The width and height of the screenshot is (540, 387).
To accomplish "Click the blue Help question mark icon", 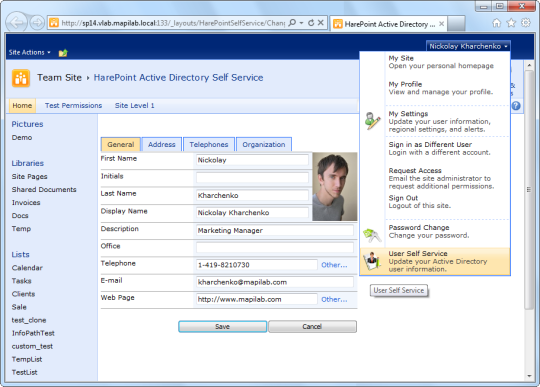I will tap(516, 106).
